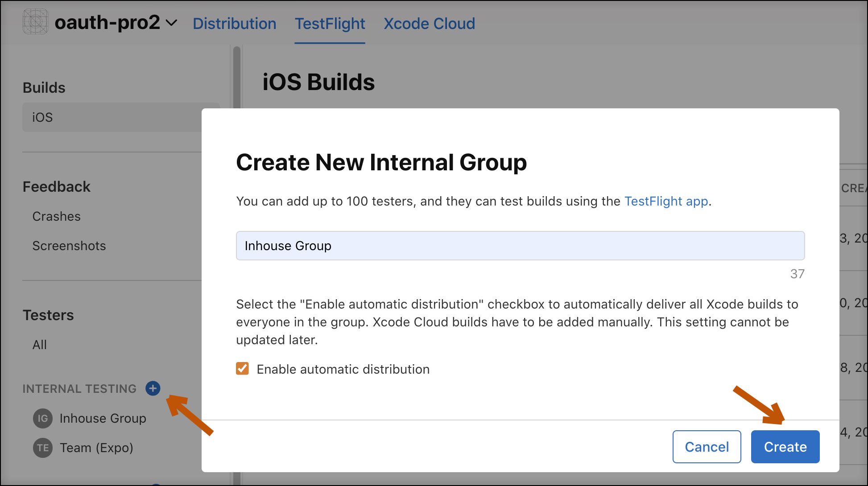Open the Inhouse Group tester list
Viewport: 868px width, 486px height.
tap(103, 418)
